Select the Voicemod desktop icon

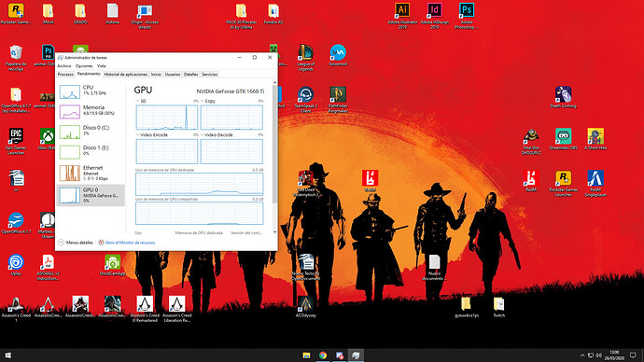point(338,55)
